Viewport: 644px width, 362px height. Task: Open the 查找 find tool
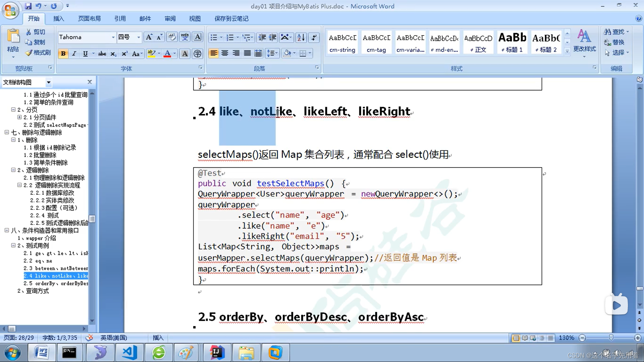(617, 32)
